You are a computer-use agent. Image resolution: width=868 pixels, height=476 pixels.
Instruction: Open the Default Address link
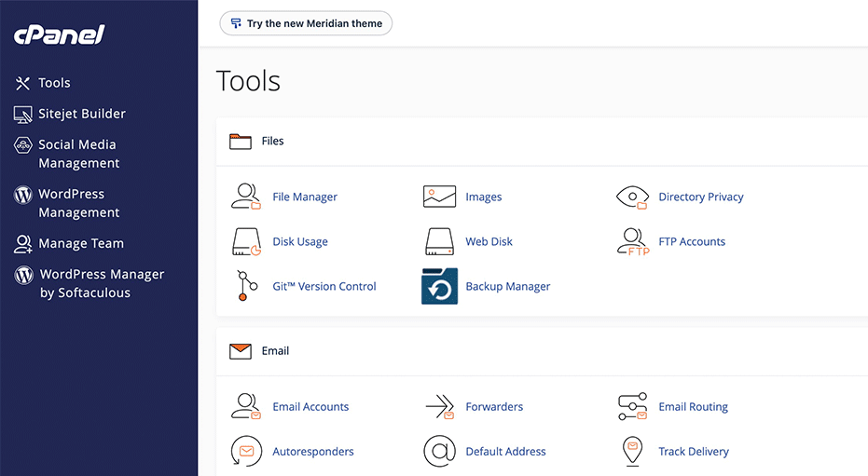[x=505, y=452]
